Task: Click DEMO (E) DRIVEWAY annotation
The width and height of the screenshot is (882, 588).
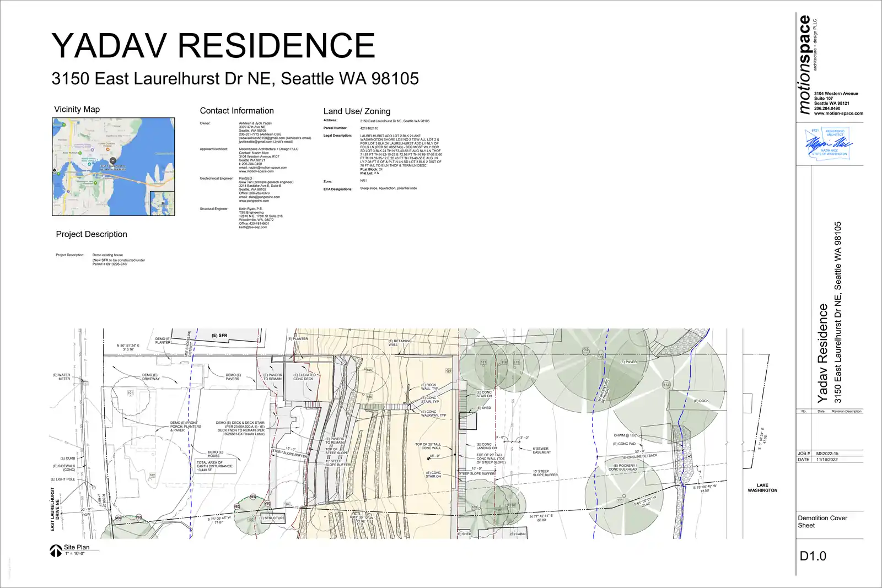Action: (x=150, y=377)
